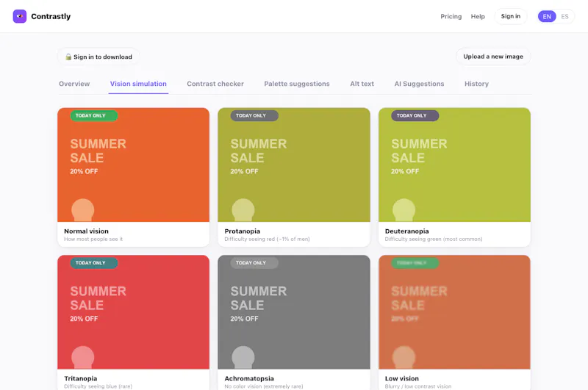Viewport: 588px width, 390px height.
Task: Select the Vision simulation tab
Action: [138, 84]
